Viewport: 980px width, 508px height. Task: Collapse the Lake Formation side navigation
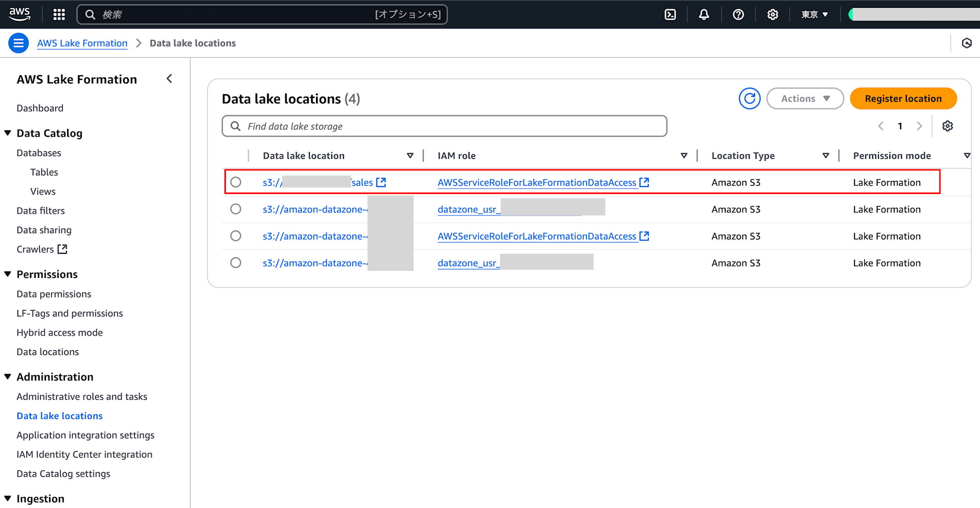[170, 79]
